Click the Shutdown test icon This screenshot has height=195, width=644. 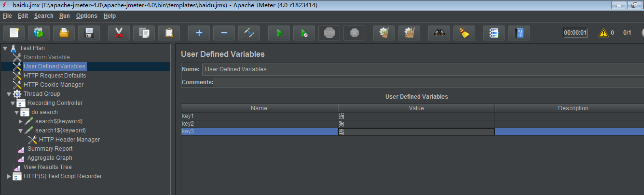(354, 33)
